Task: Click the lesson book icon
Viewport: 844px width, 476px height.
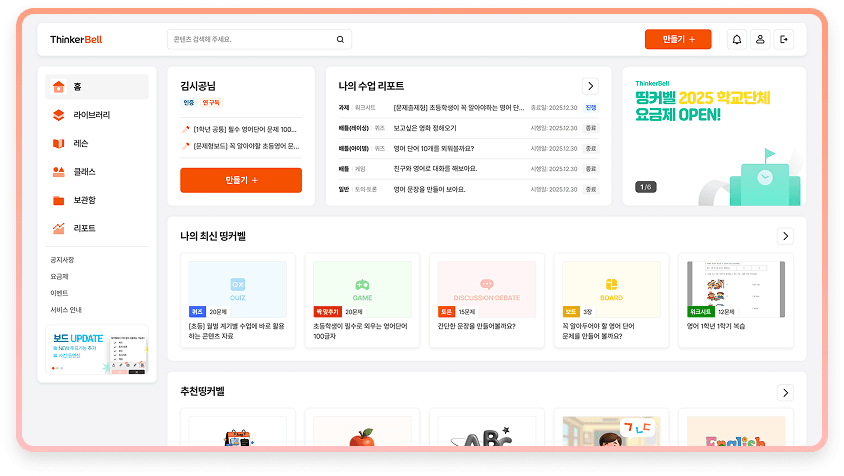Action: pos(59,143)
